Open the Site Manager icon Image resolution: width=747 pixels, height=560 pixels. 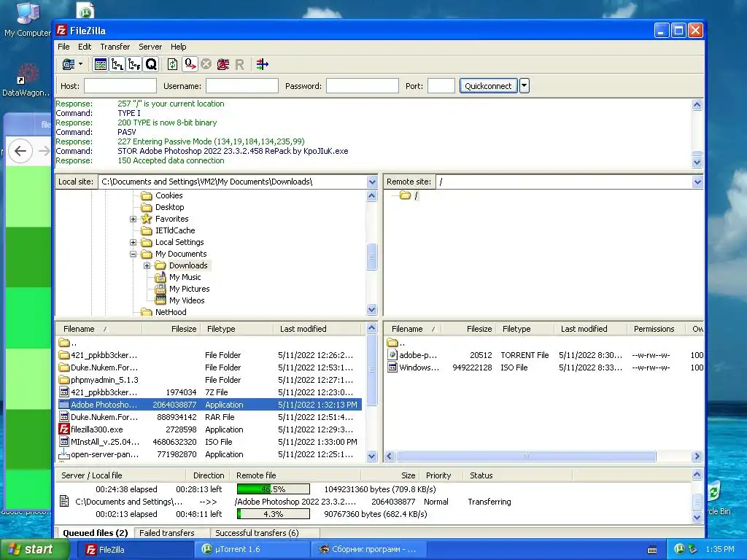(69, 64)
